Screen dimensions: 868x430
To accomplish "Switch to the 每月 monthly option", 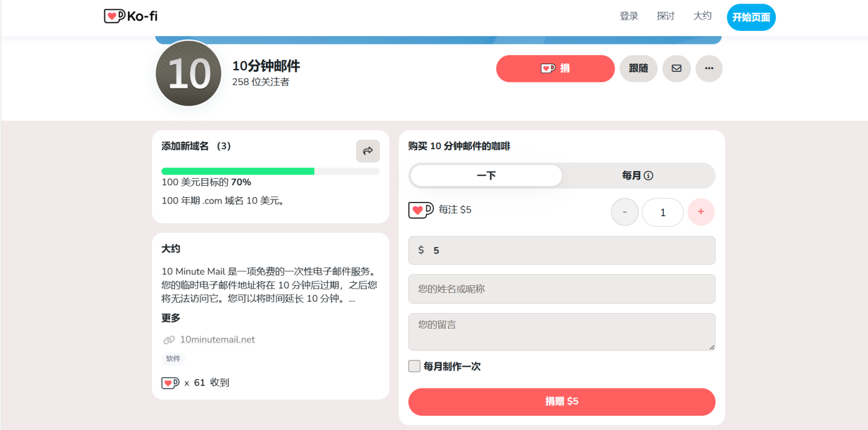I will [x=632, y=176].
